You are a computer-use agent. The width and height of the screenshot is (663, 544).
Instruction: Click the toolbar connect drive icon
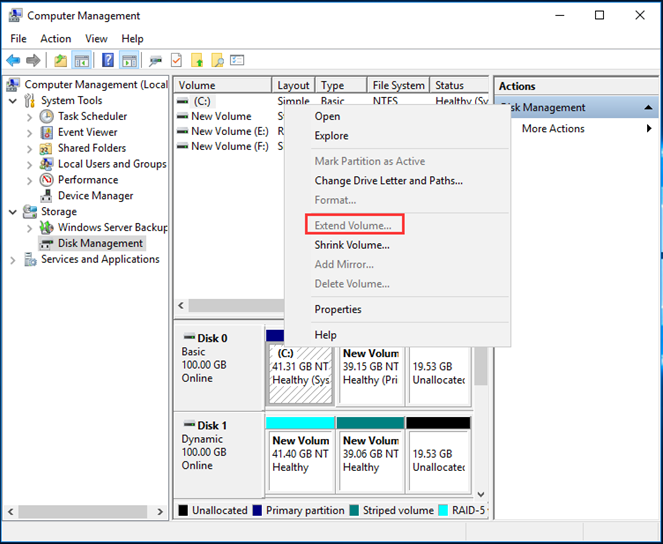(x=155, y=61)
